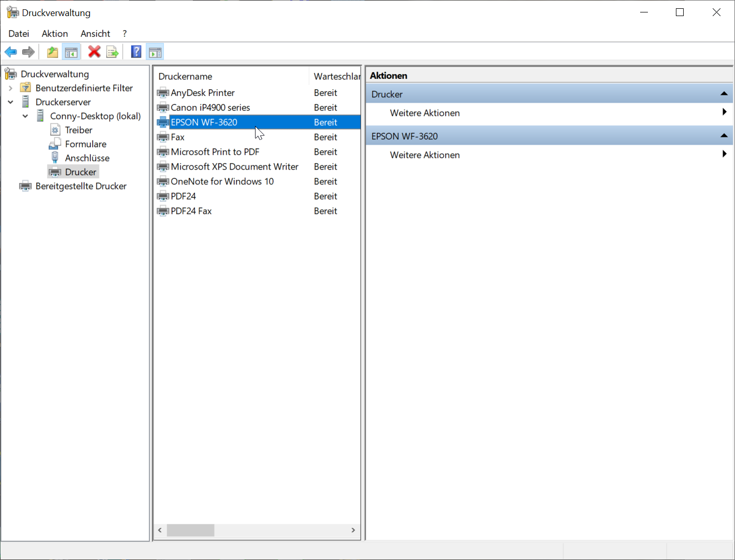Collapse the Druckerserver tree node

10,102
